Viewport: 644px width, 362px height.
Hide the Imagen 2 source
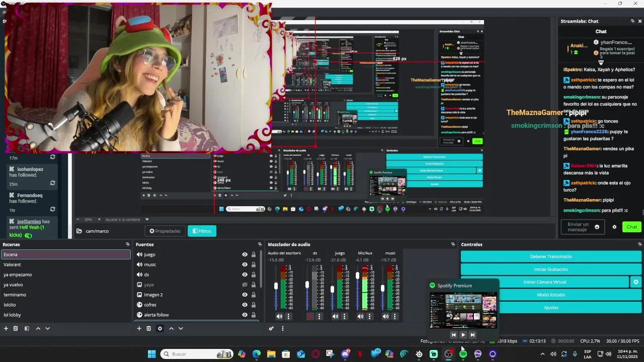pos(245,295)
